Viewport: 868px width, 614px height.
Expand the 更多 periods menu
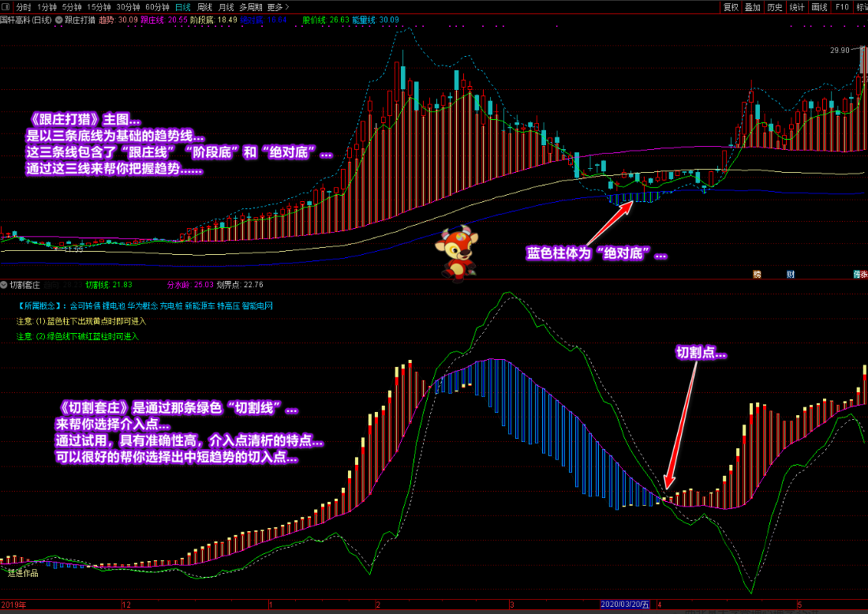pos(276,7)
